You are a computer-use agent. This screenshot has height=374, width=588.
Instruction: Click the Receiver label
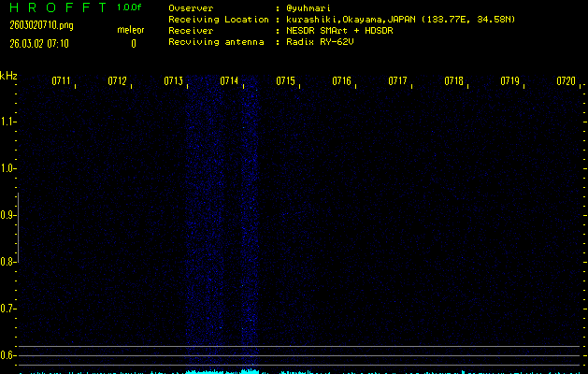pos(191,30)
